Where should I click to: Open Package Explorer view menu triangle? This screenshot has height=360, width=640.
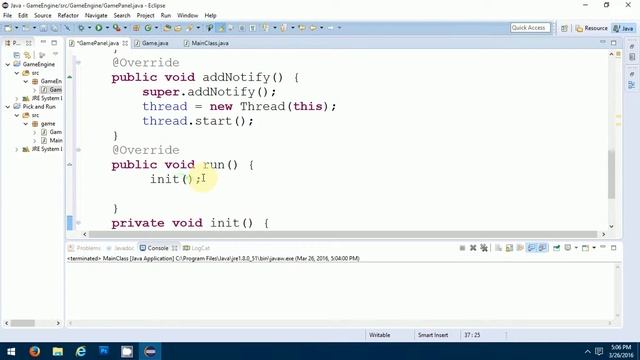(55, 54)
